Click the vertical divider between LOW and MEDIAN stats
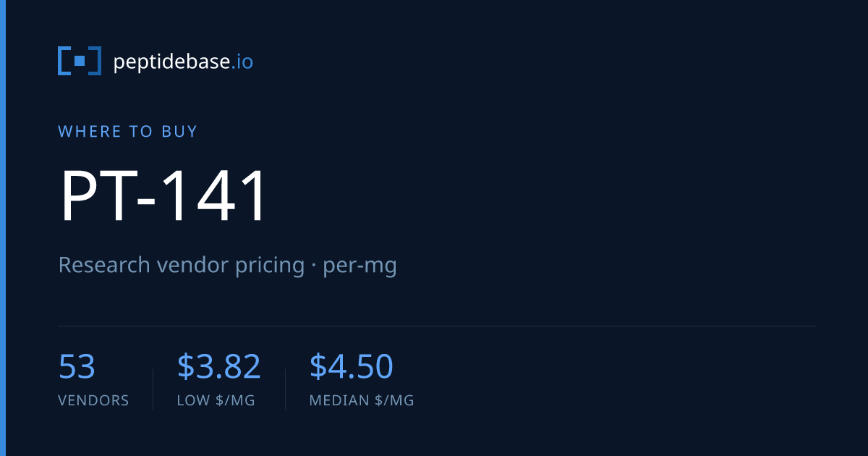Screen dimensions: 868x456 click(285, 389)
